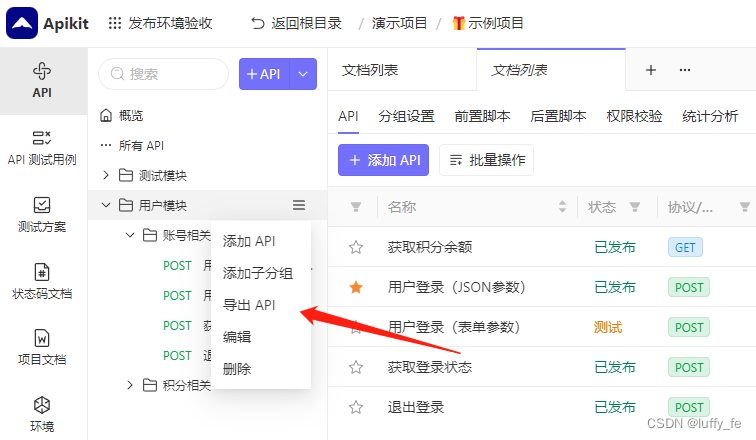756x440 pixels.
Task: Filter the 状态 column
Action: (635, 207)
